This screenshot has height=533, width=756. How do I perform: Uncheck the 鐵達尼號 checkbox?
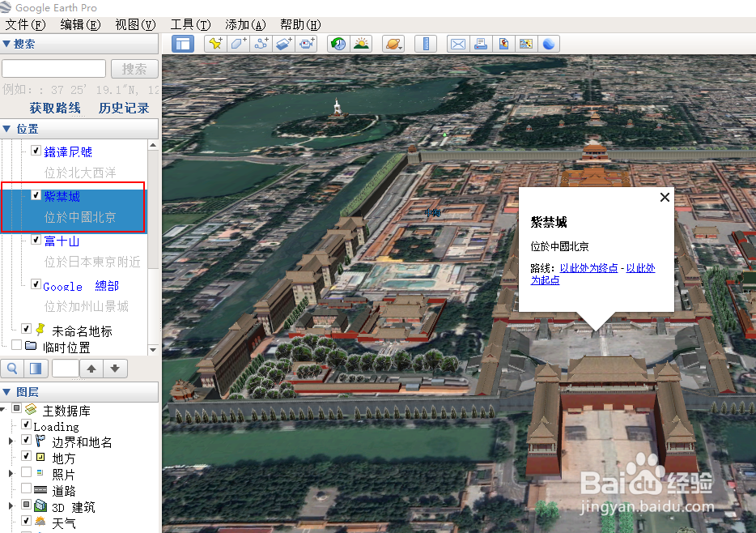(36, 151)
